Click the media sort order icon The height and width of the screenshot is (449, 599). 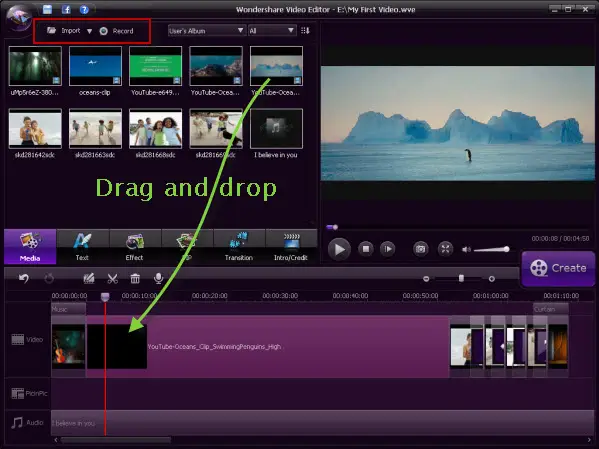(305, 31)
